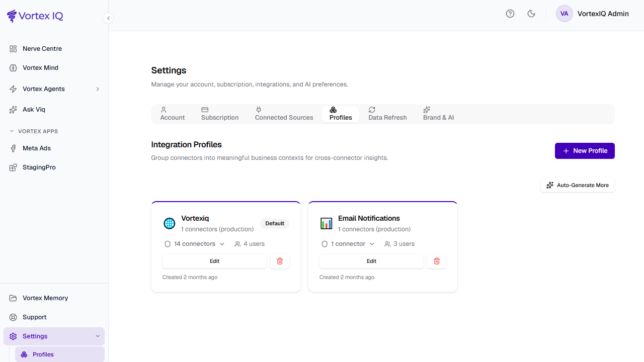
Task: Click the Support lifebuoy icon
Action: click(x=13, y=317)
